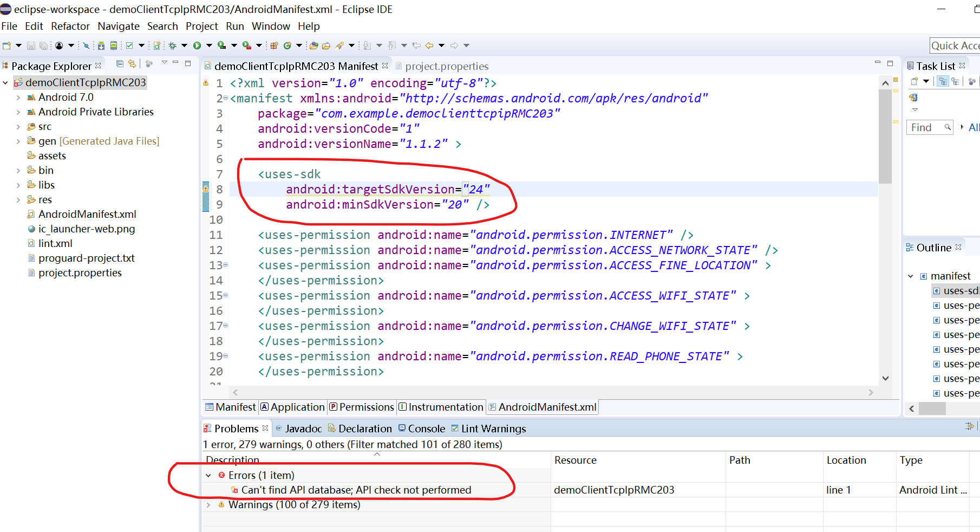Click the Outline horizontal scrollbar left arrow
Screen dimensions: 980x532
tap(911, 408)
